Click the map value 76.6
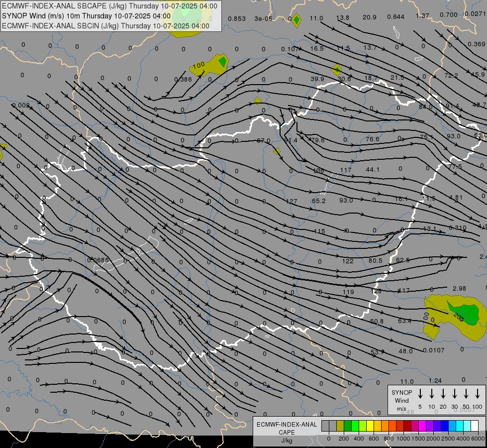The width and height of the screenshot is (487, 448). click(373, 139)
